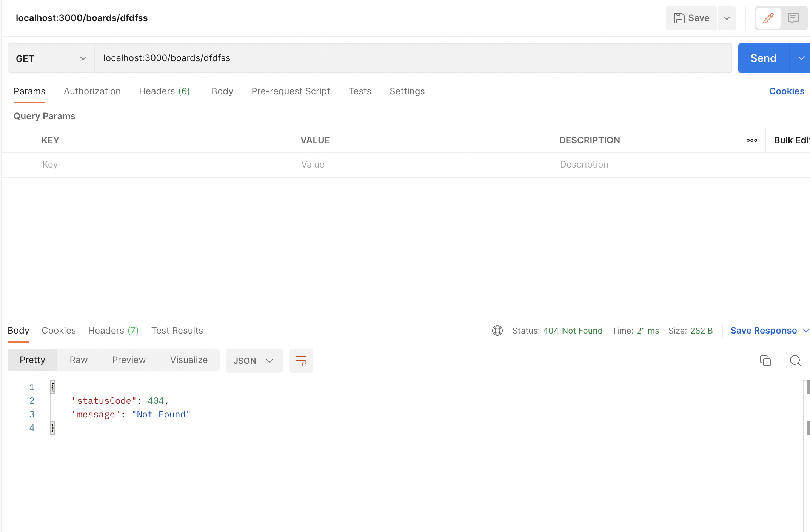Open the Authorization tab
Viewport: 810px width, 532px height.
coord(92,91)
